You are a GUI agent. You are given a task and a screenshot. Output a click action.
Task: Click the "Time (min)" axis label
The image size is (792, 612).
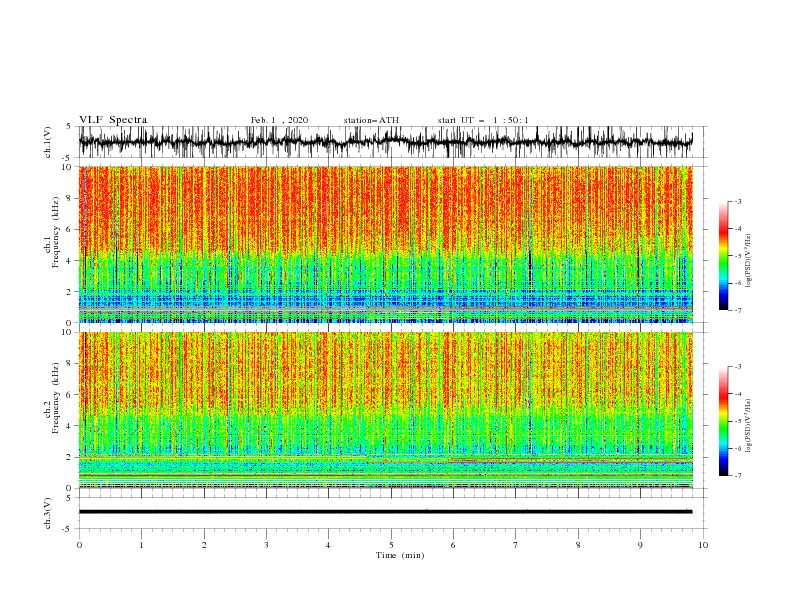pyautogui.click(x=400, y=555)
